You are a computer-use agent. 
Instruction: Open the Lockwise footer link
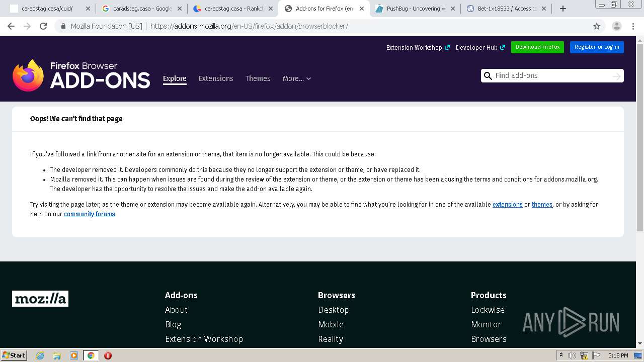click(488, 310)
